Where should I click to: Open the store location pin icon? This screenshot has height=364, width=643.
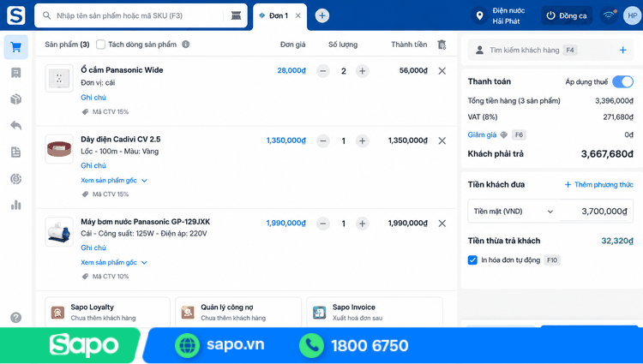[479, 15]
